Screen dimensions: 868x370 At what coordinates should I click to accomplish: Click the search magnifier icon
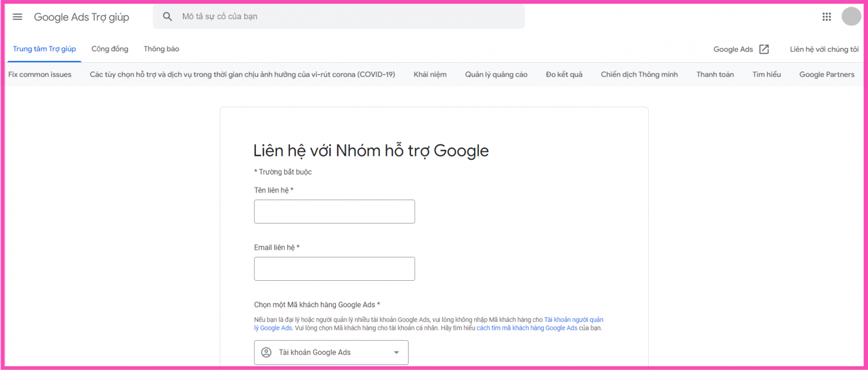coord(167,17)
